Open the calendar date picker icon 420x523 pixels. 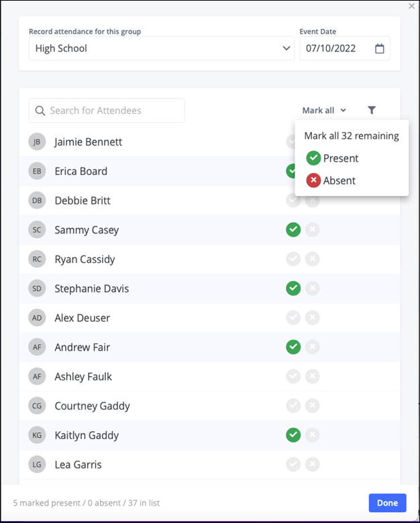(x=380, y=48)
